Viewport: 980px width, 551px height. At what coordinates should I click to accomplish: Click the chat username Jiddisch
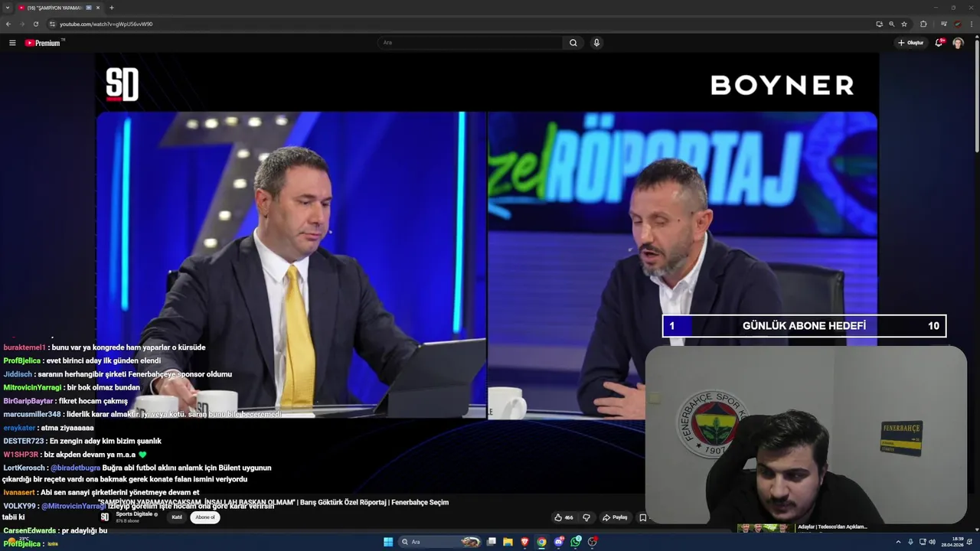click(18, 374)
